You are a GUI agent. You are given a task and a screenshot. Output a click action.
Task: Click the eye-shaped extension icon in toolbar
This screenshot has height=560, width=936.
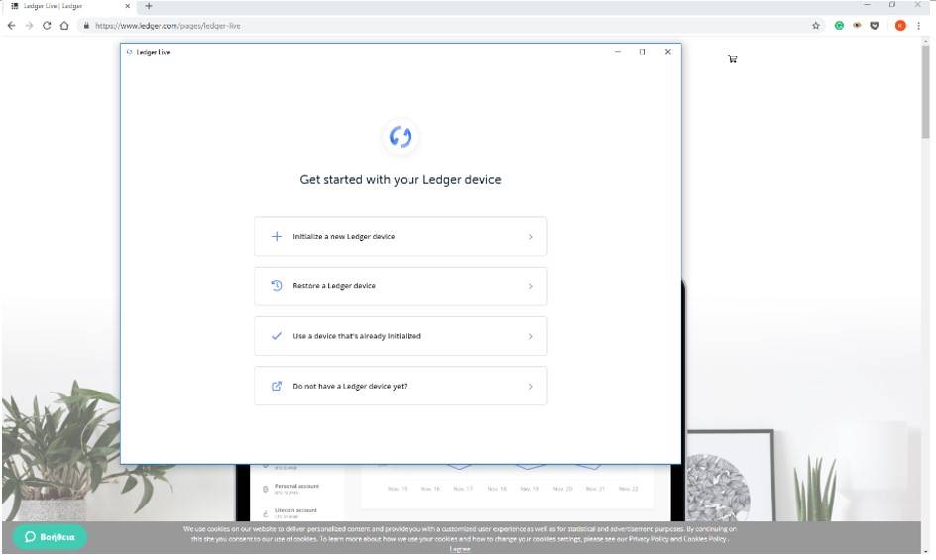coord(857,26)
